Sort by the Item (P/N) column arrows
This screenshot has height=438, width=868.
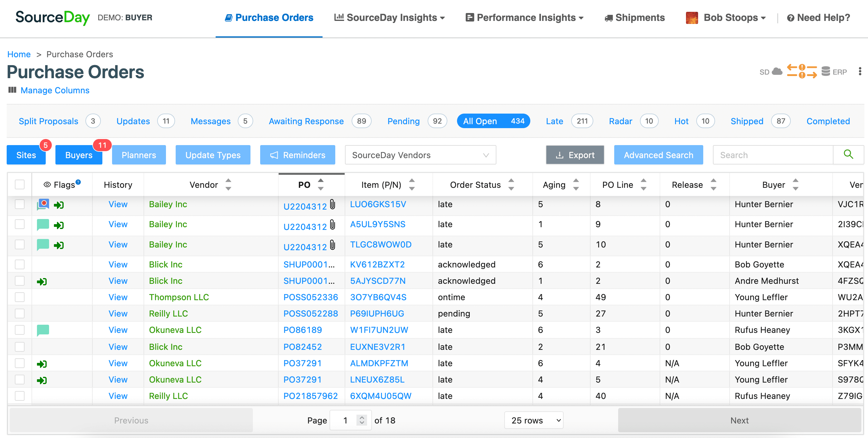pyautogui.click(x=411, y=184)
